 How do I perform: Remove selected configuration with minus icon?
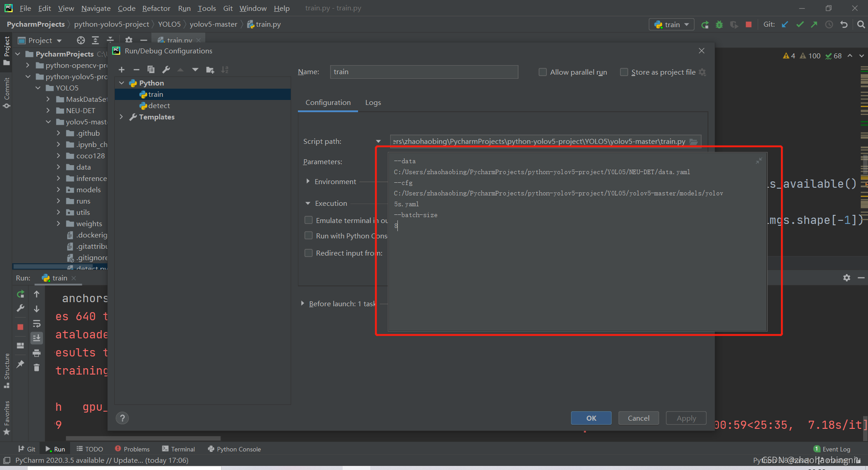[136, 70]
